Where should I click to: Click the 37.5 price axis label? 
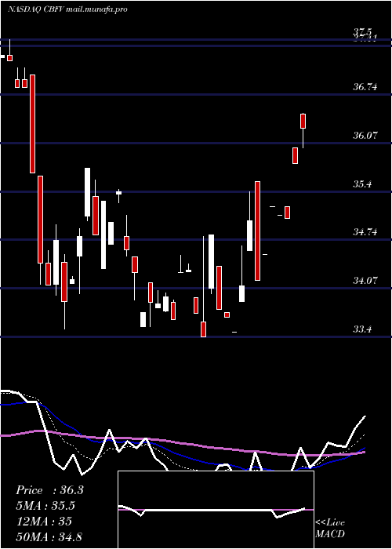(362, 32)
